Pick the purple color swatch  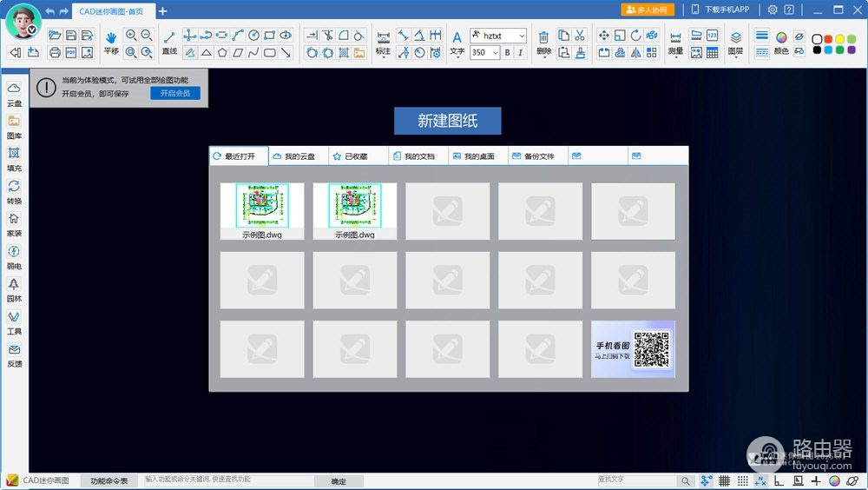852,50
